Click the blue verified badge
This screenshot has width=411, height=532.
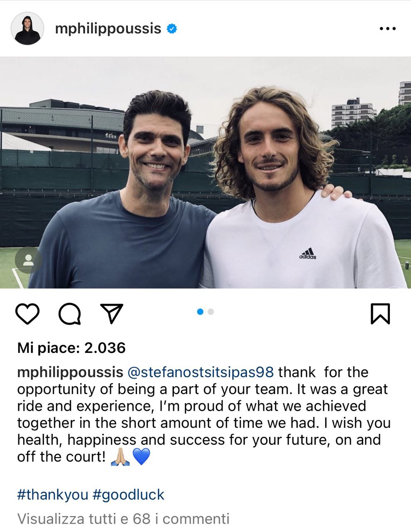pyautogui.click(x=172, y=28)
